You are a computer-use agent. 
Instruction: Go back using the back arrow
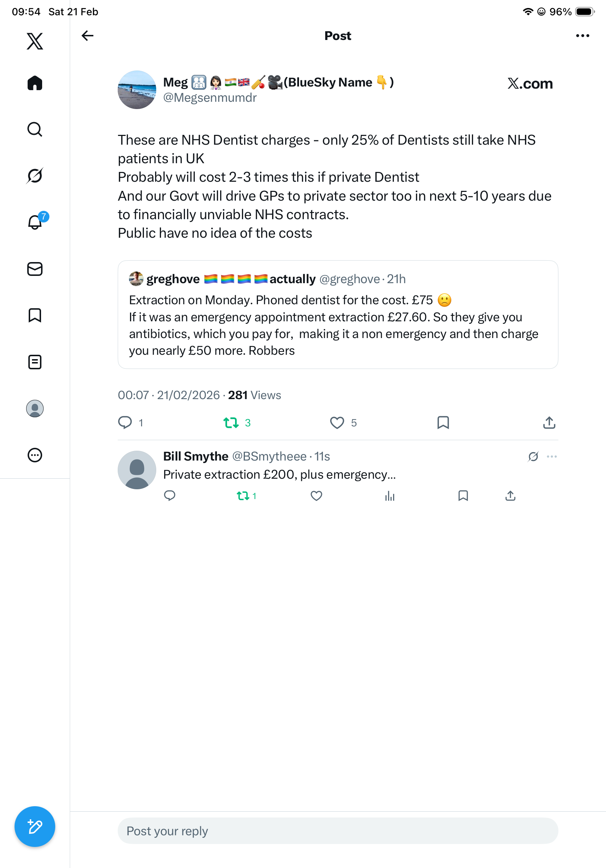click(88, 36)
